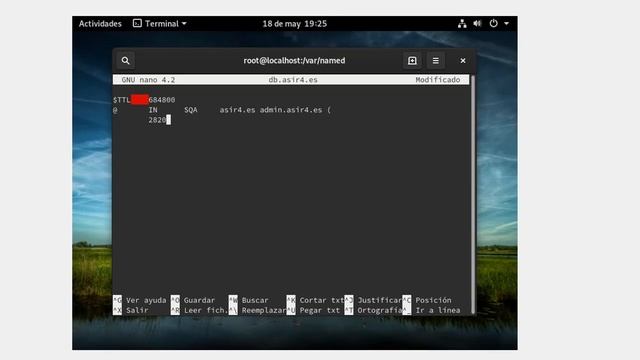
Task: Click the SOA record type in the editor
Action: [191, 110]
